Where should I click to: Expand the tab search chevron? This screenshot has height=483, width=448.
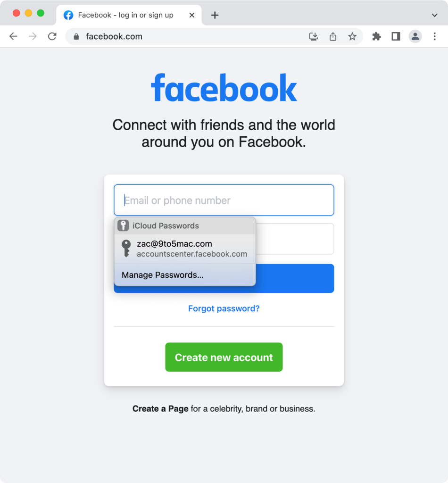(434, 15)
